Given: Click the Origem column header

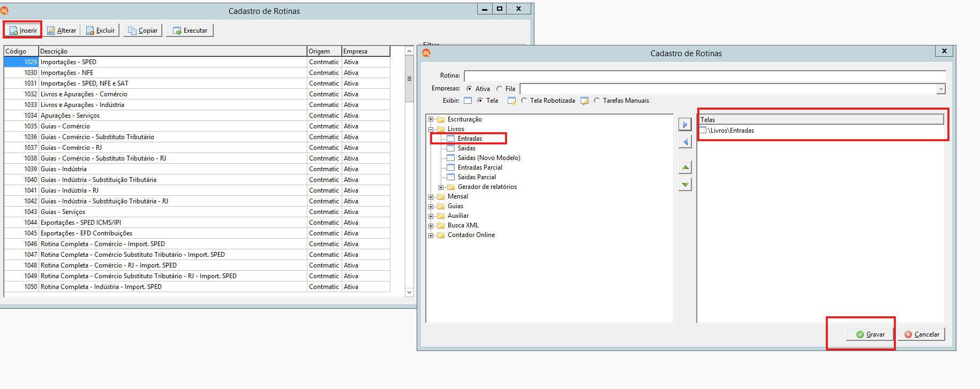Looking at the screenshot, I should click(x=324, y=51).
